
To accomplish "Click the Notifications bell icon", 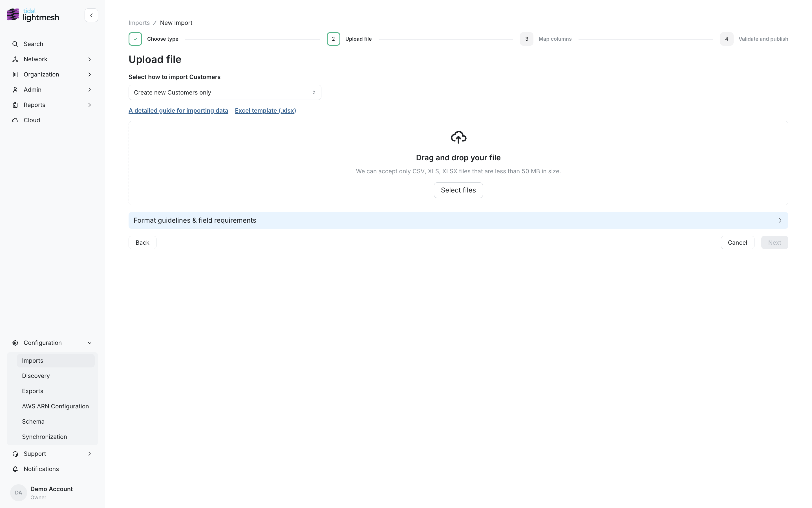I will 15,469.
